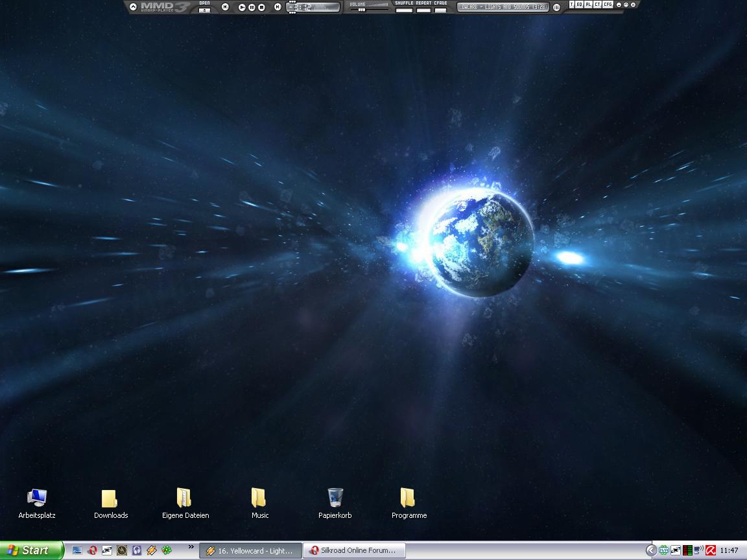Expand hidden system tray icons

click(x=651, y=550)
